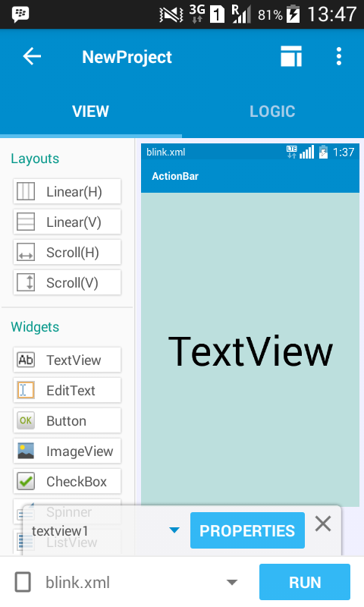Tap the phone screen icon beside blink.xml
This screenshot has height=607, width=364.
coord(23,582)
